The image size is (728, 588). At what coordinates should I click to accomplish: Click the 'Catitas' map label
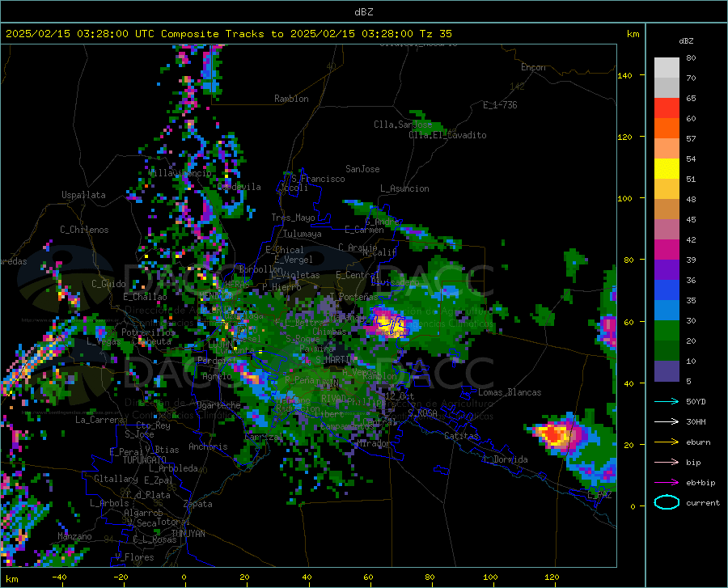point(461,436)
